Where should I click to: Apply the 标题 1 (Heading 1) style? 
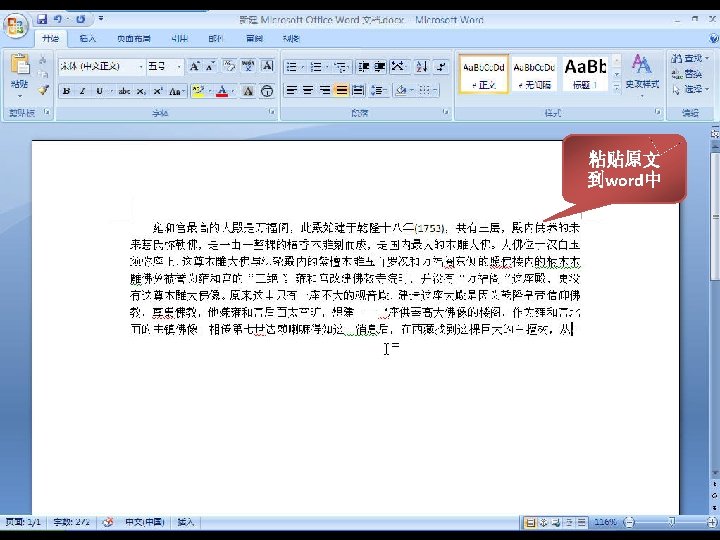point(585,74)
